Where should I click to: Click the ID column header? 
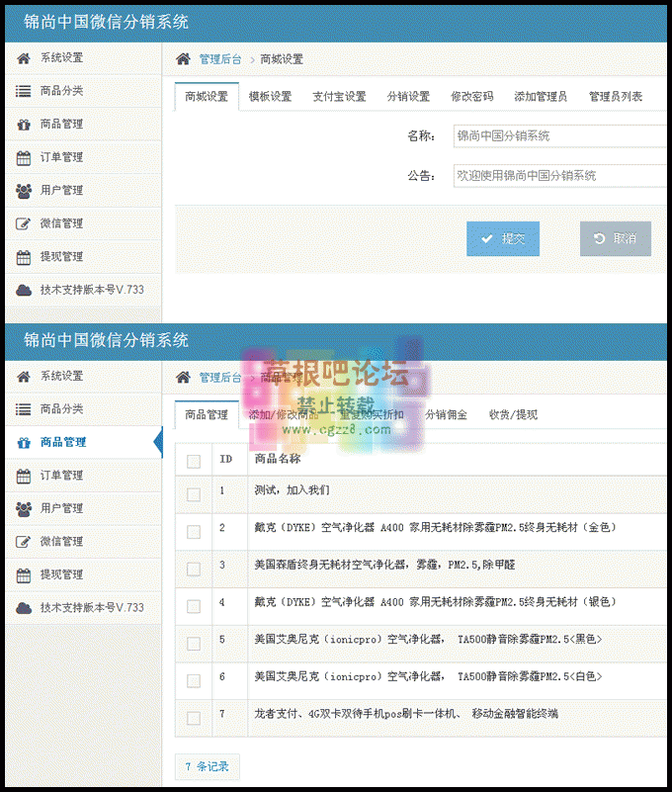225,459
